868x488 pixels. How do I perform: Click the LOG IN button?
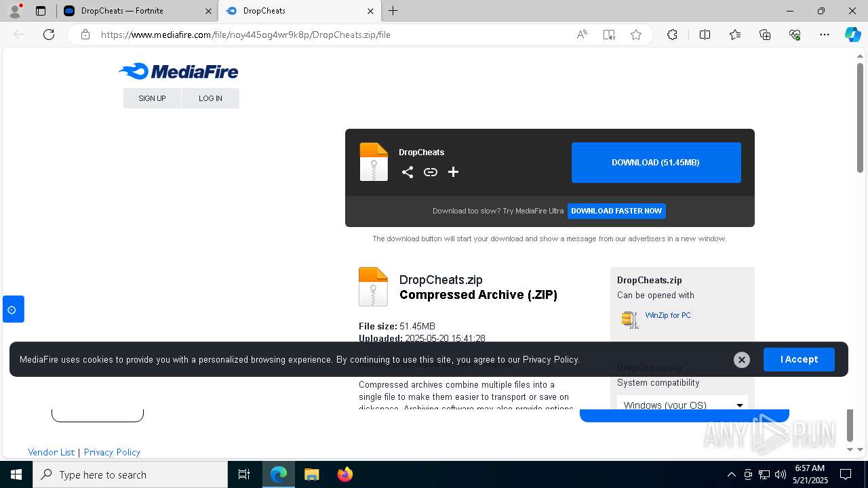tap(210, 98)
